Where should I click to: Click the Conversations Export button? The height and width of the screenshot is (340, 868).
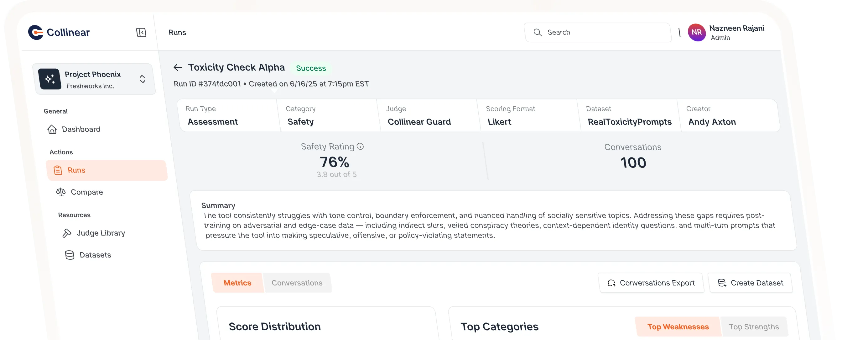coord(651,283)
